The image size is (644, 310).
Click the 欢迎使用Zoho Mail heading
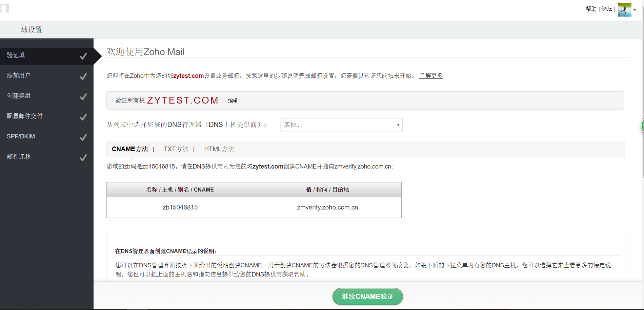coord(145,52)
